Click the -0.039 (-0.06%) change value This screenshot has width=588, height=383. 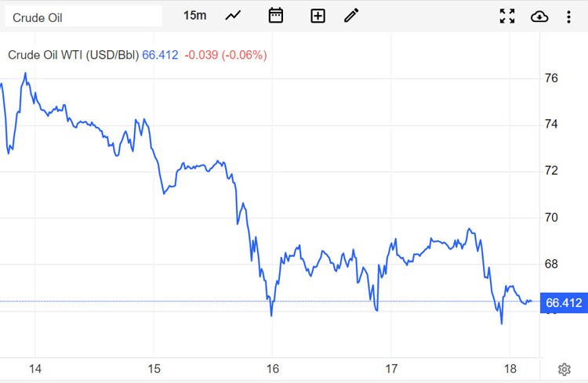tap(226, 55)
